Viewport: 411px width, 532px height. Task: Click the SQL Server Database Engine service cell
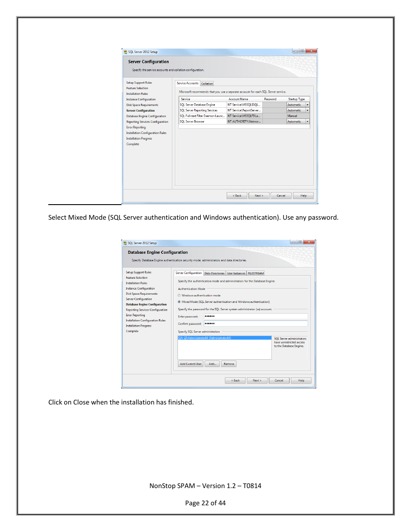[x=202, y=105]
